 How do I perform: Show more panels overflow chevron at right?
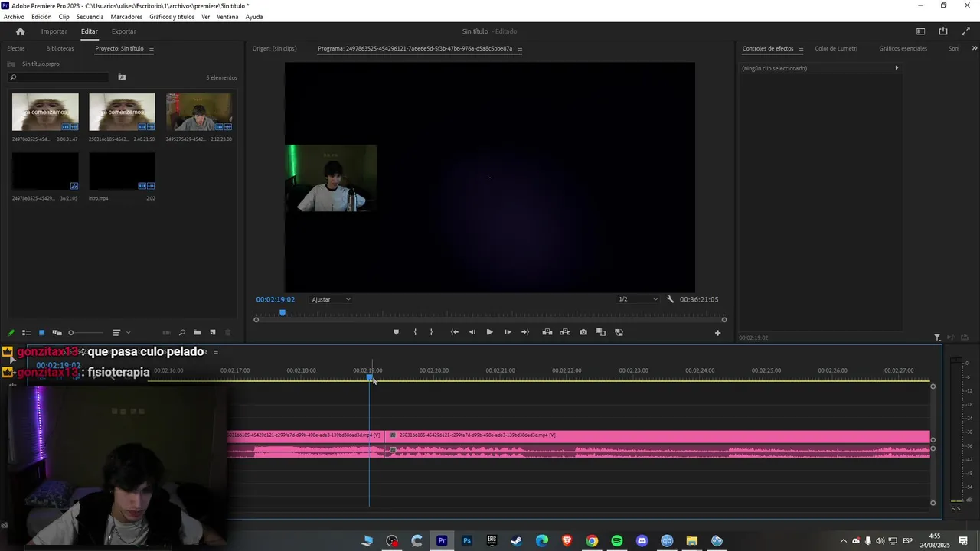click(974, 48)
